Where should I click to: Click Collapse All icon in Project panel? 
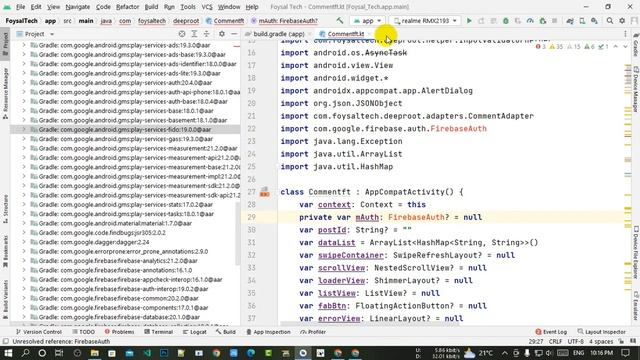click(x=206, y=34)
